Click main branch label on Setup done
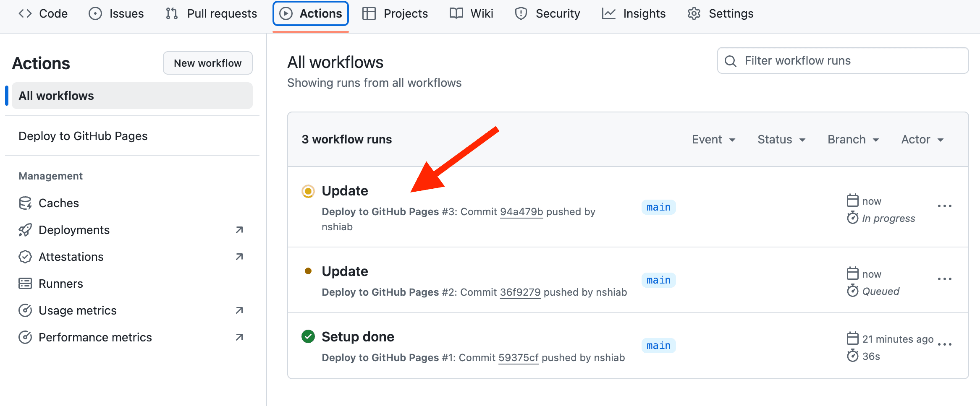Viewport: 980px width, 406px height. [x=659, y=346]
